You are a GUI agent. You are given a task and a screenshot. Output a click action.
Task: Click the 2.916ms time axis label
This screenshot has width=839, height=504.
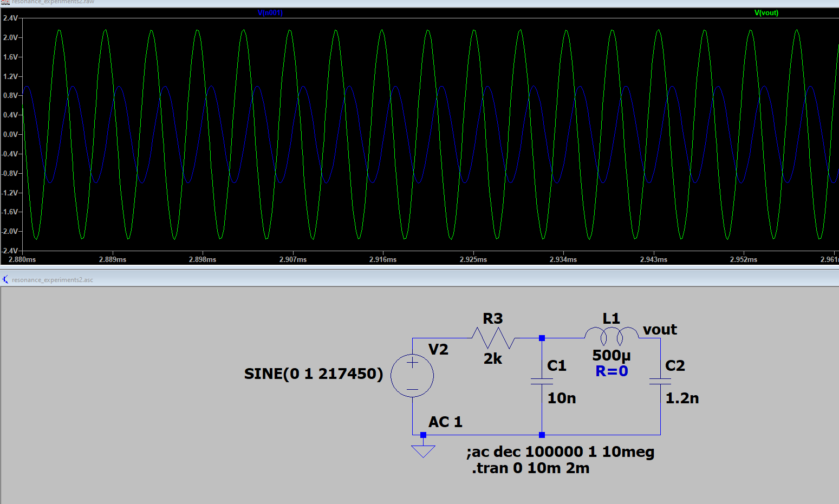click(x=383, y=259)
